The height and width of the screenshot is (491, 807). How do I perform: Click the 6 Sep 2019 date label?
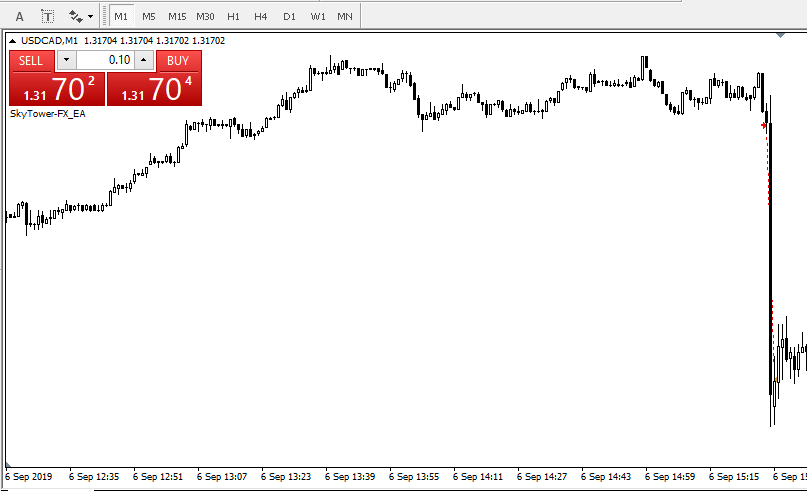28,477
